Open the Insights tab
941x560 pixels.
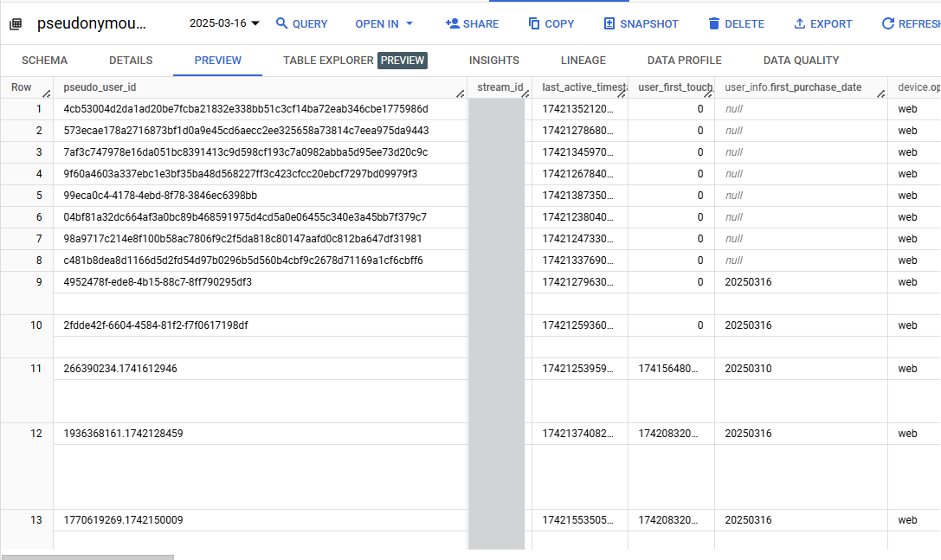[494, 61]
